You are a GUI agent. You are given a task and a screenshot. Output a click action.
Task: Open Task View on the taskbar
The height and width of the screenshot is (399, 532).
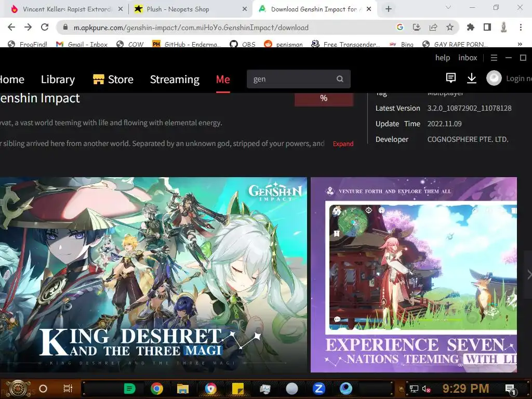click(x=68, y=389)
